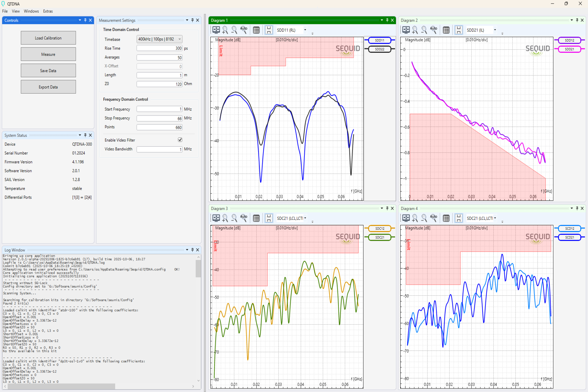The image size is (588, 392).
Task: Click the Export Data button
Action: point(48,87)
